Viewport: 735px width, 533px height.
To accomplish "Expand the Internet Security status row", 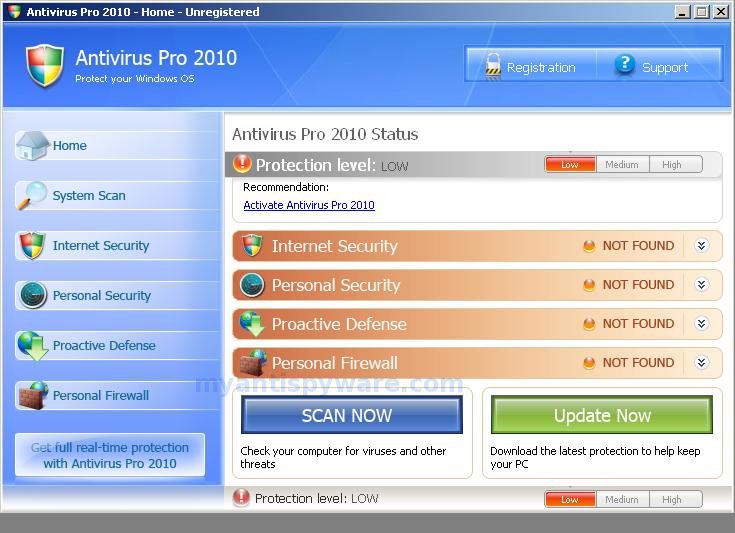I will (701, 246).
